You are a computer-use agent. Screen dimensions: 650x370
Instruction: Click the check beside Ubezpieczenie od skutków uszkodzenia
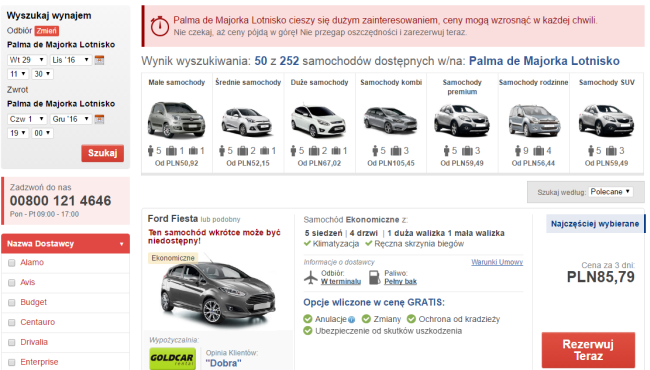click(308, 331)
